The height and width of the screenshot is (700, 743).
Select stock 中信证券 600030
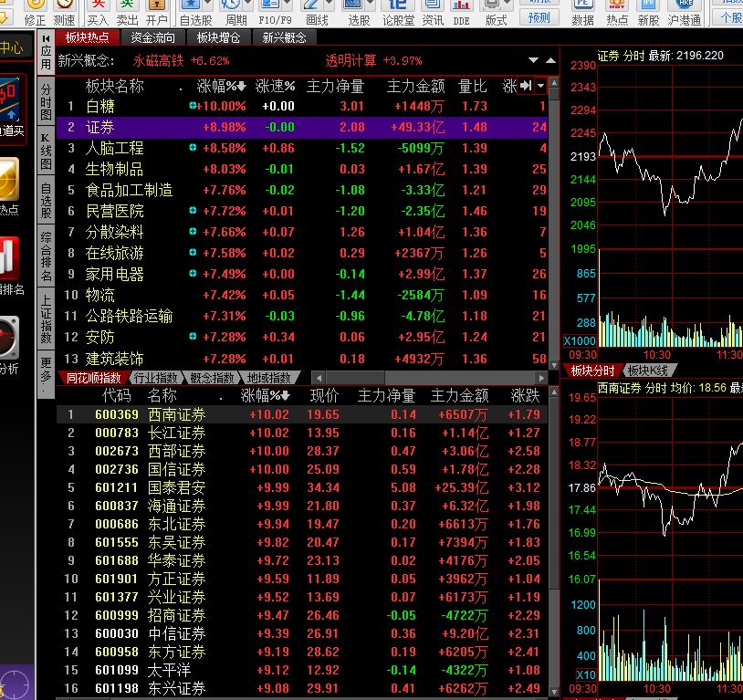coord(302,633)
